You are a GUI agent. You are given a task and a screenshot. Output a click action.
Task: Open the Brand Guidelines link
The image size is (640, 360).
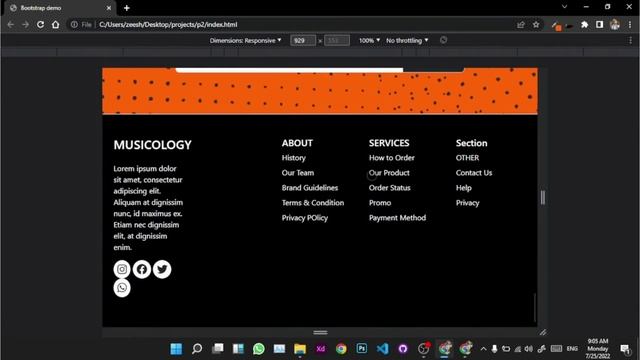[310, 188]
